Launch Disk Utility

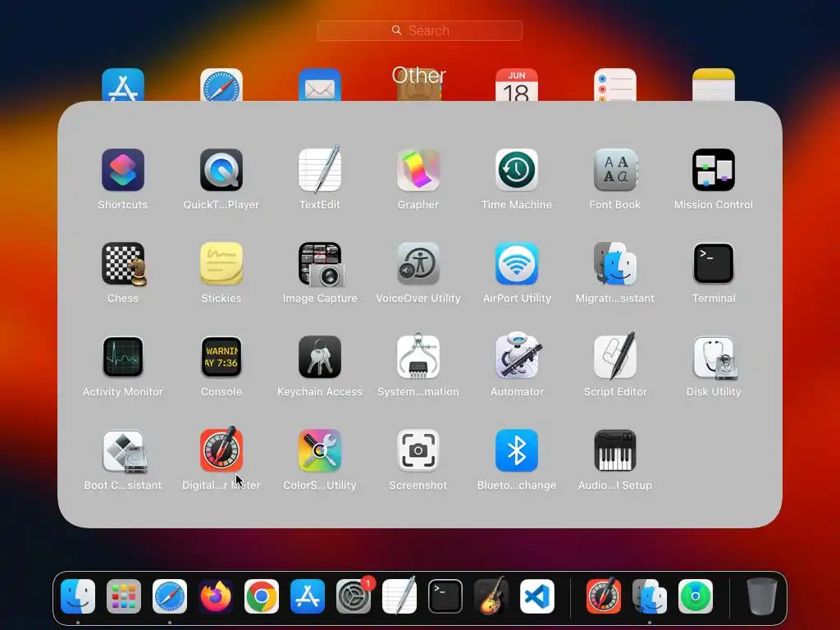(x=714, y=358)
